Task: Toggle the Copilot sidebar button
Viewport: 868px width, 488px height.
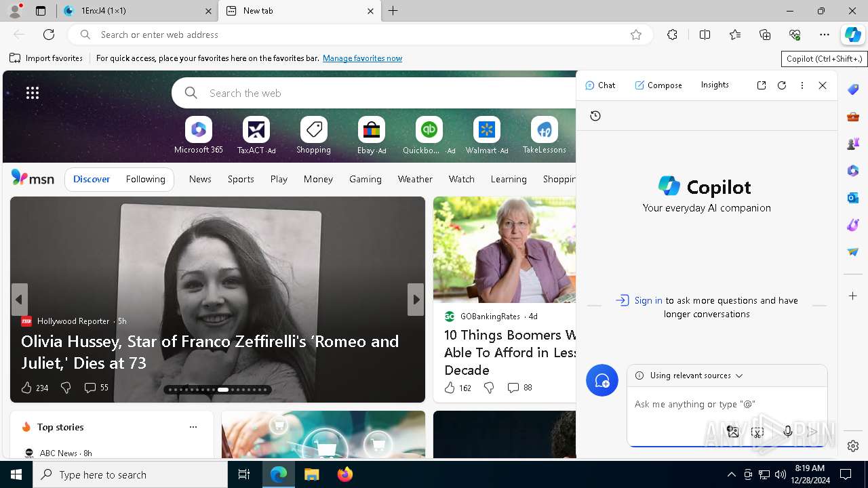Action: tap(853, 35)
